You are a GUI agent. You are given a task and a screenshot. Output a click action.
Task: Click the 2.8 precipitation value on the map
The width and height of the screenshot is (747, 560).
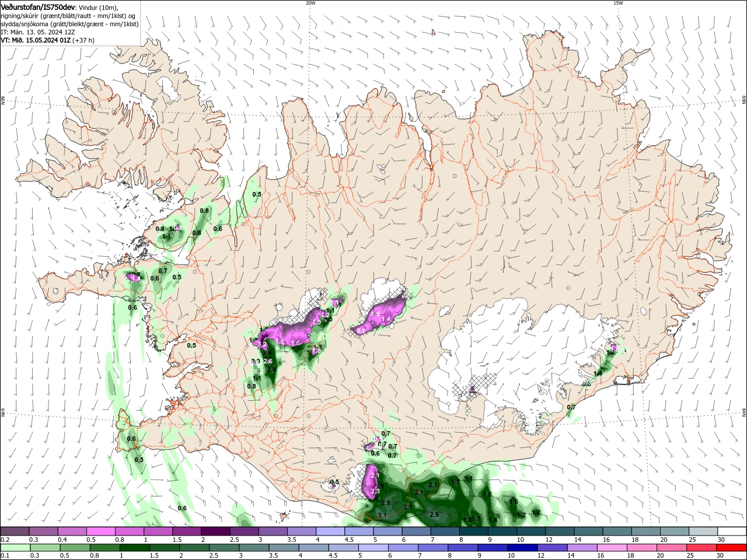[386, 503]
